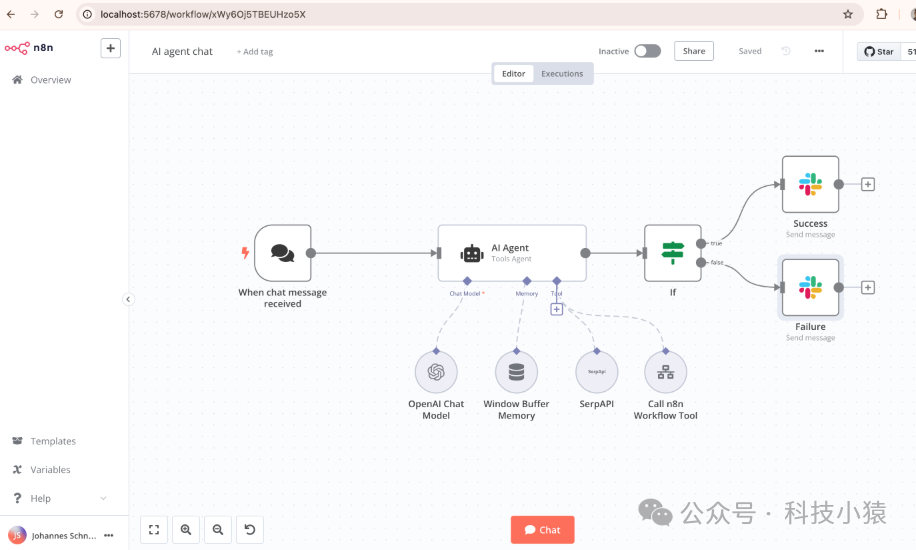916x550 pixels.
Task: Fit the workflow to view
Action: (154, 530)
